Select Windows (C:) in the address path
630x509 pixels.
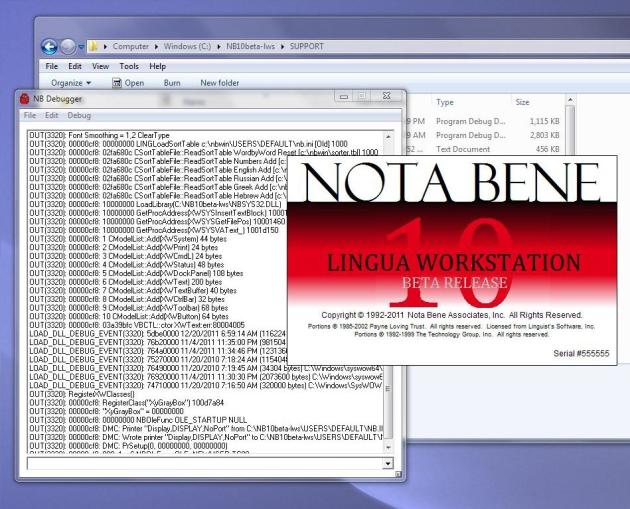(x=187, y=46)
